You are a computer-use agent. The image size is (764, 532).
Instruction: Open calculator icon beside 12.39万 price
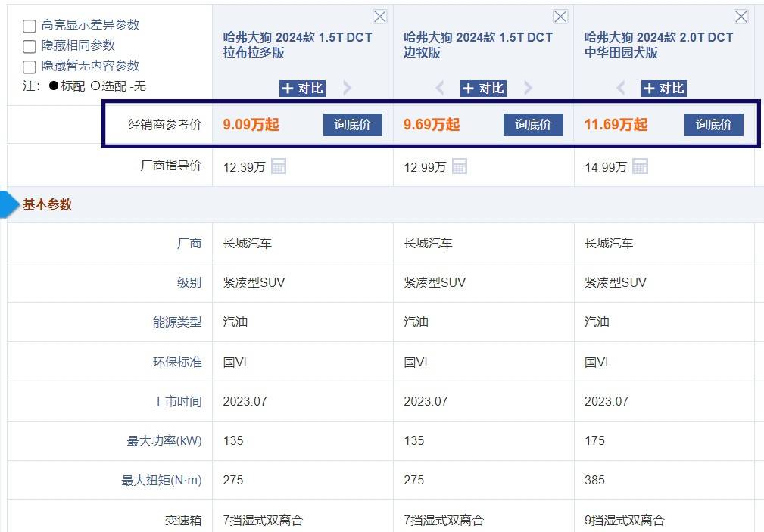(279, 166)
